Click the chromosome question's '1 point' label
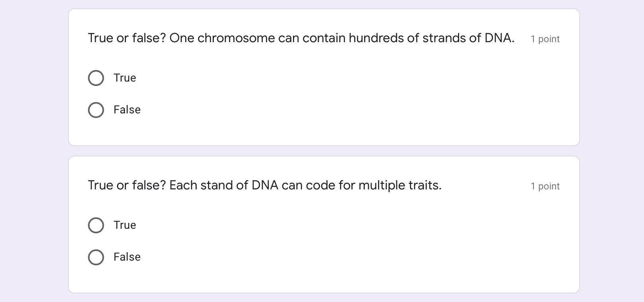Screen dimensions: 644x302 click(x=545, y=39)
